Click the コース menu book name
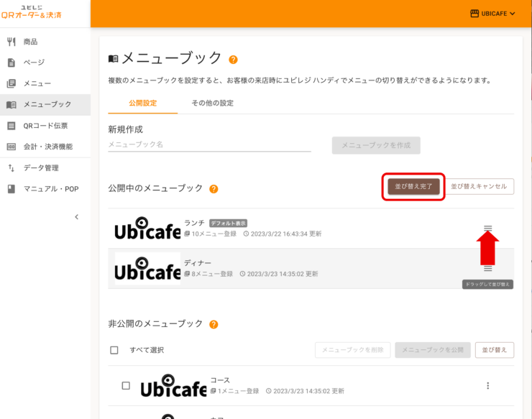532x419 pixels. click(x=220, y=380)
